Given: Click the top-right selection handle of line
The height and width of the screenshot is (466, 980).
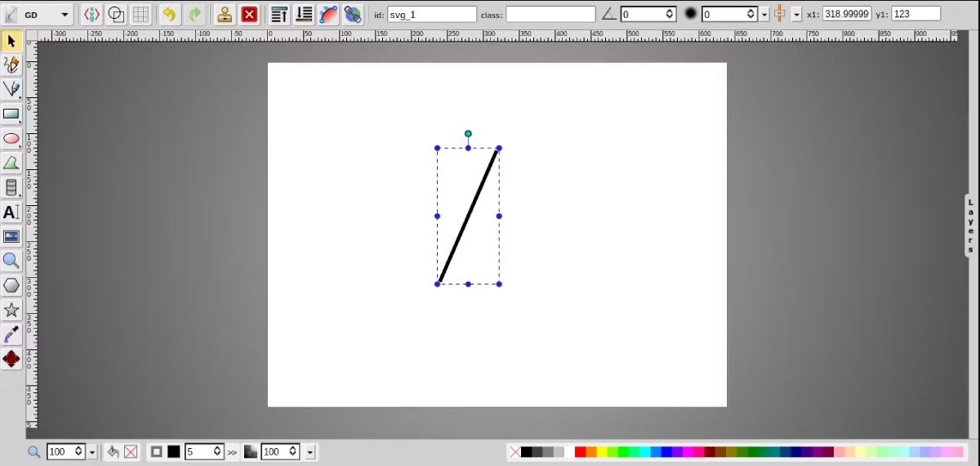Looking at the screenshot, I should pos(499,148).
